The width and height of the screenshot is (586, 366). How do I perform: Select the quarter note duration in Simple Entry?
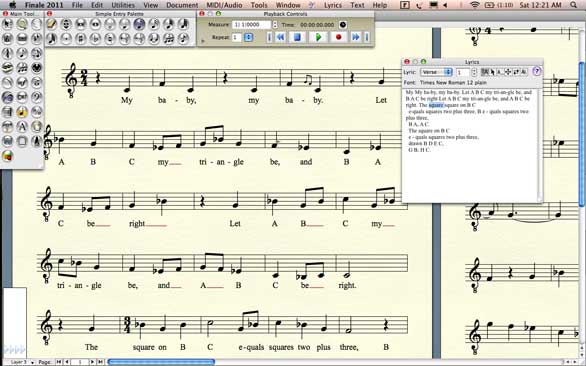pyautogui.click(x=124, y=24)
